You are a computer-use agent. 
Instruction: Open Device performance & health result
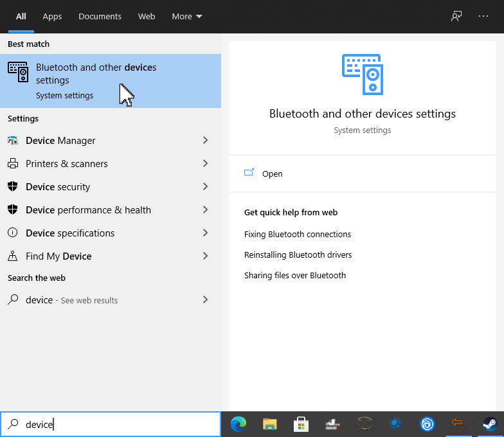pos(111,210)
